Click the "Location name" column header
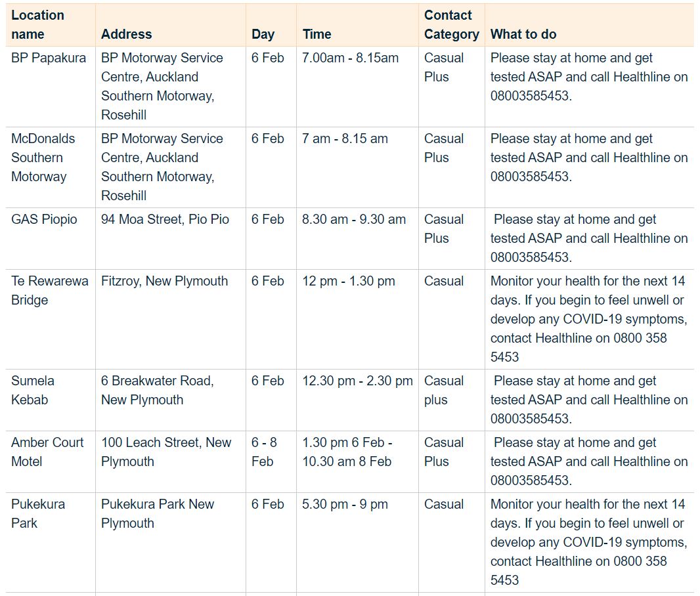 click(x=38, y=24)
